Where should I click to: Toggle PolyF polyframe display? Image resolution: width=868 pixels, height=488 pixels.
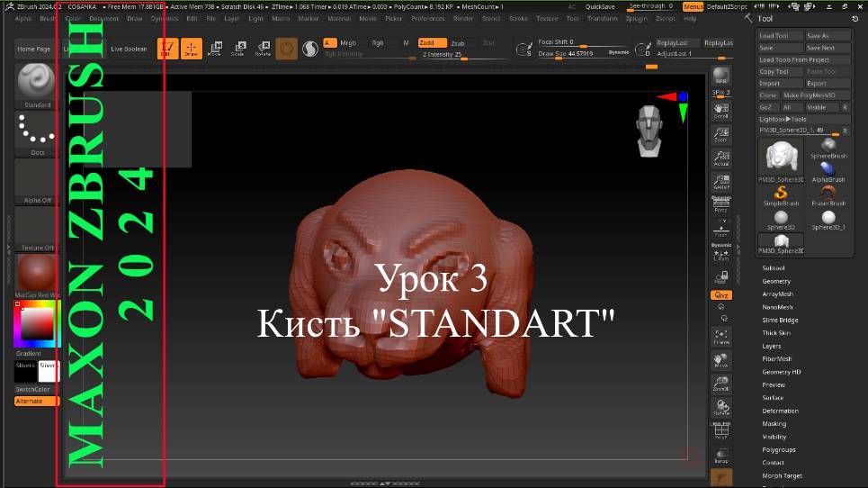pos(720,431)
